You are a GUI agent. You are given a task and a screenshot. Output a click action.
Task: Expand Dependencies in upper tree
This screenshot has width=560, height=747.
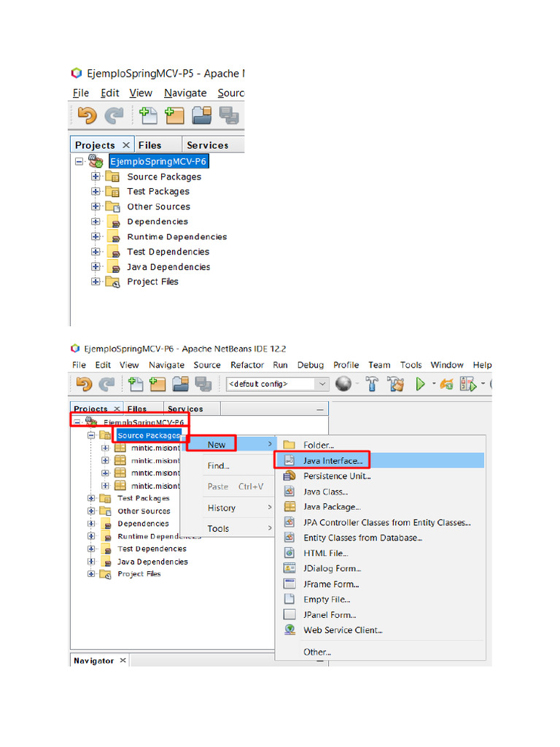tap(96, 222)
